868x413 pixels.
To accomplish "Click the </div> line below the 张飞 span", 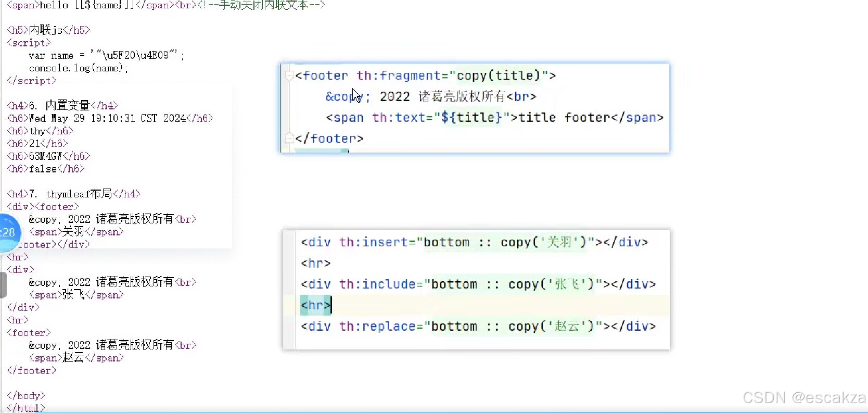I will (x=23, y=307).
